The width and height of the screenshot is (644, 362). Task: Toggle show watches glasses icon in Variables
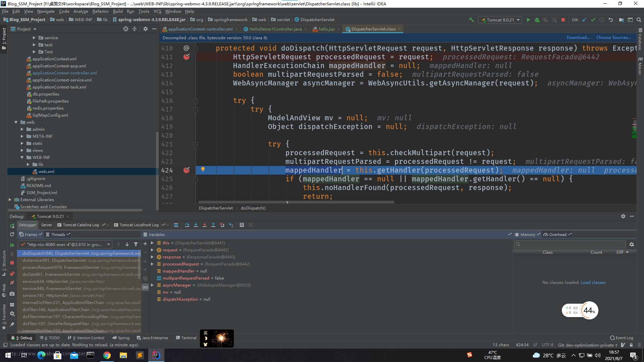point(145,287)
